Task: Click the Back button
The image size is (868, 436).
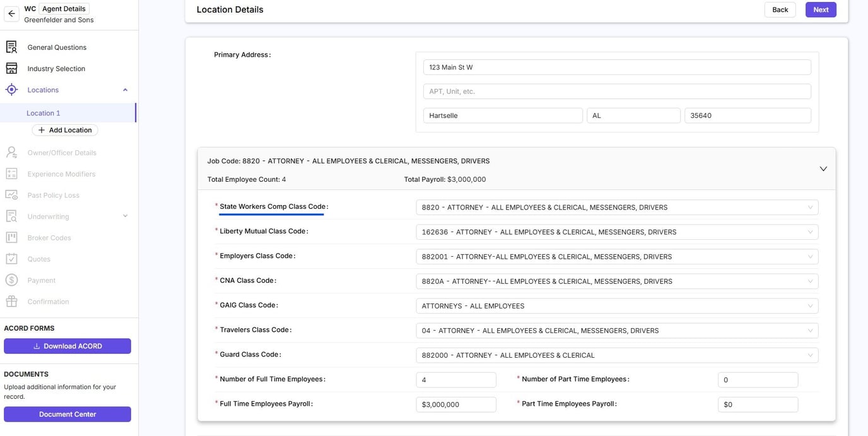Action: coord(780,9)
